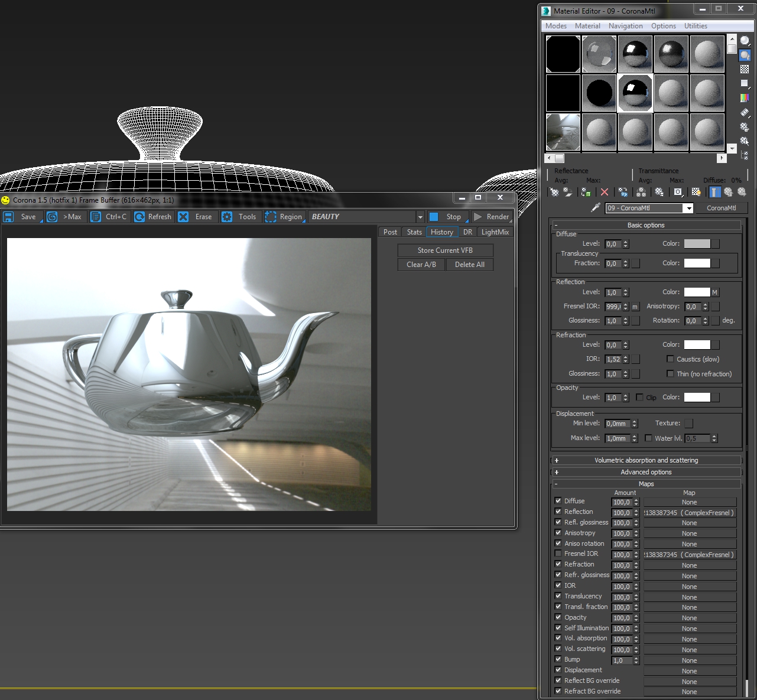Click the sample type sphere icon
Viewport: 757px width, 700px height.
point(745,41)
